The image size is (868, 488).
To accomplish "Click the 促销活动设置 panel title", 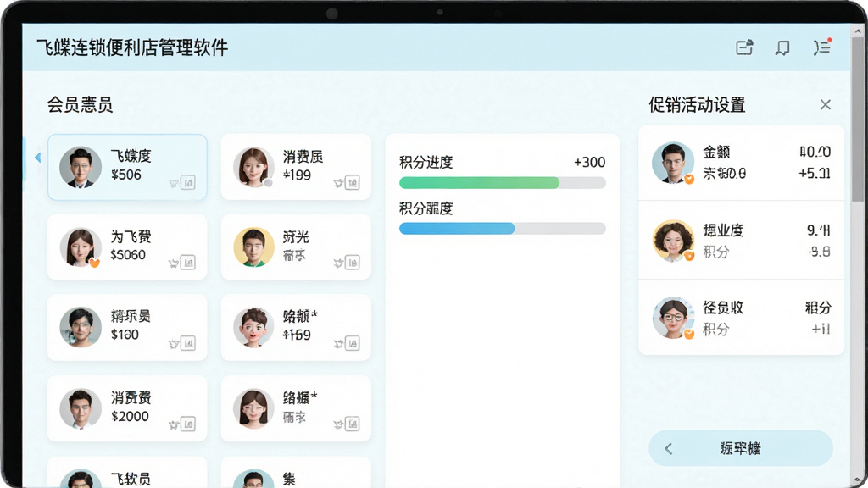I will [x=697, y=104].
